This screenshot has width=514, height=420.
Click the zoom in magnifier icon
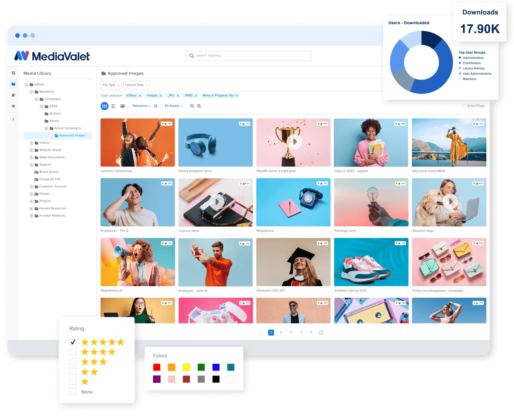coord(199,106)
